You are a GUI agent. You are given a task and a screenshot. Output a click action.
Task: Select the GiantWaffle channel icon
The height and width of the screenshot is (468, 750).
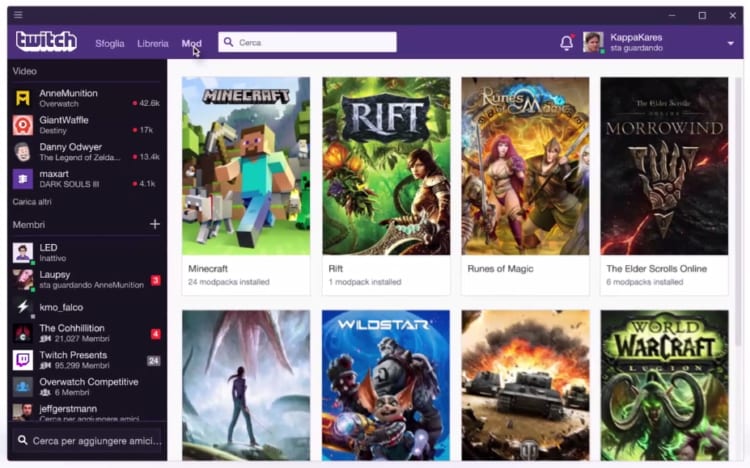(22, 125)
